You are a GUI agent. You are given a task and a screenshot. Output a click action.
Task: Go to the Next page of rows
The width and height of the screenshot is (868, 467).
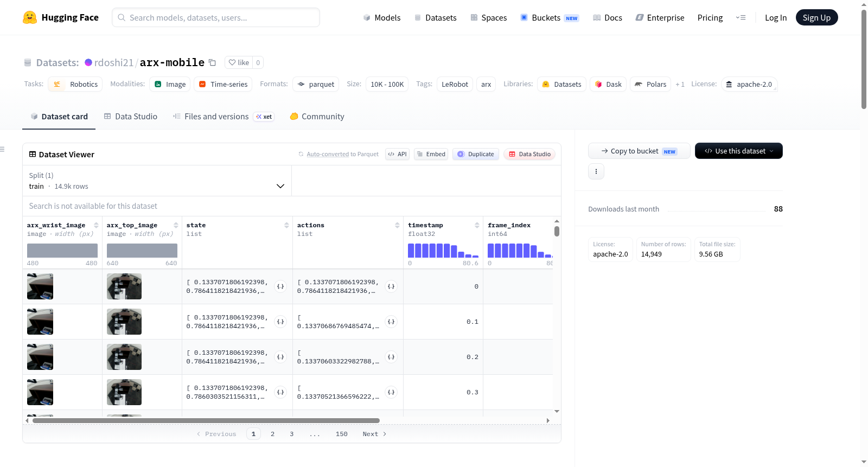click(374, 434)
